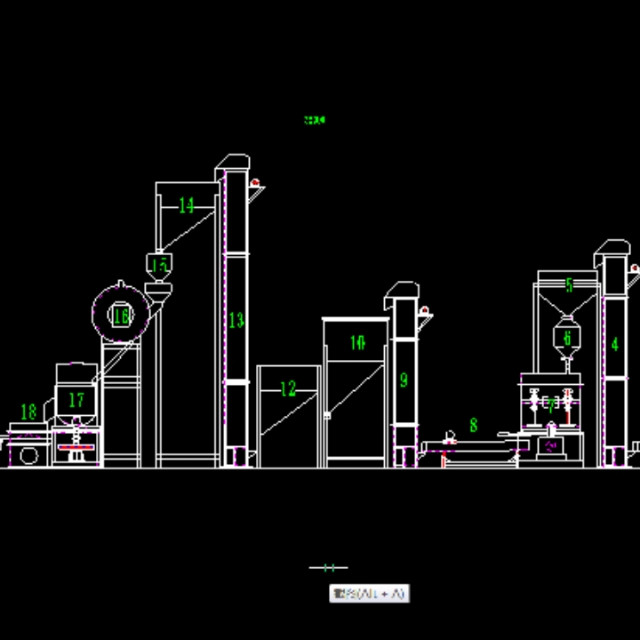Screen dimensions: 640x640
Task: Select the circular drum labeled 16
Action: pyautogui.click(x=121, y=316)
